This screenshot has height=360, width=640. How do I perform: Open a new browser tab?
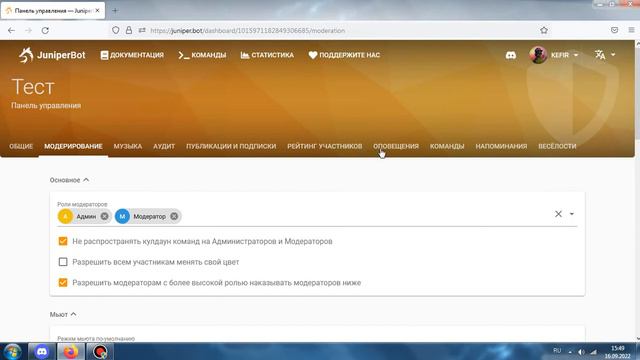click(x=115, y=11)
